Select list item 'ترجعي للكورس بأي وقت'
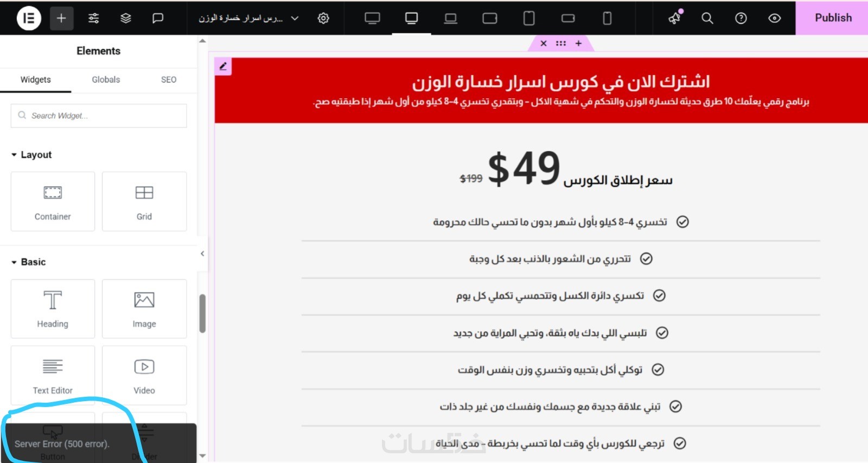This screenshot has width=868, height=463. [550, 443]
